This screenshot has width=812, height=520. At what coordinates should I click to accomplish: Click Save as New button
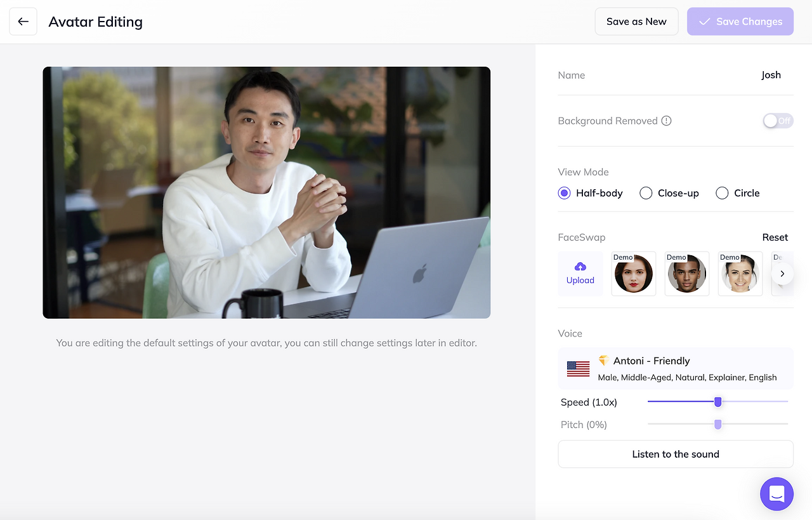636,22
